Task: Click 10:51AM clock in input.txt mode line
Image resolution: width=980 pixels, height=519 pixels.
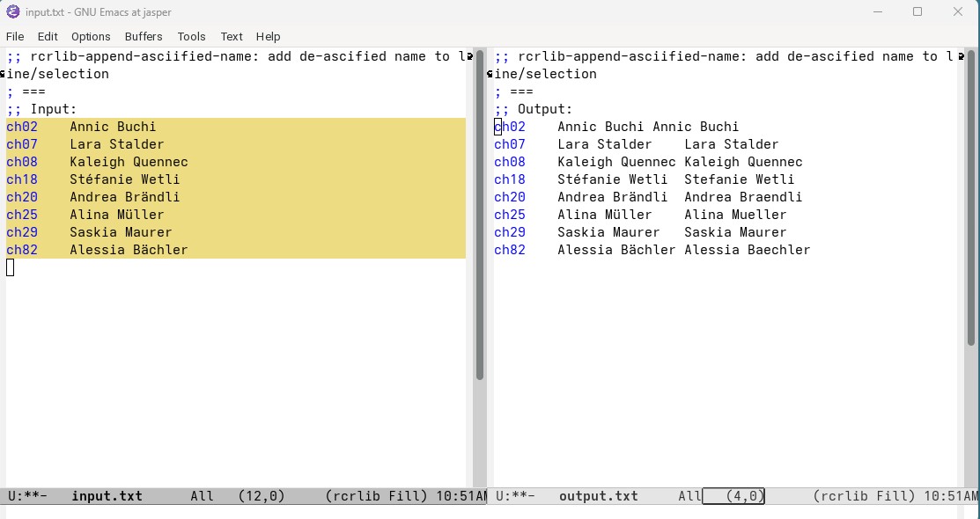Action: [x=462, y=496]
